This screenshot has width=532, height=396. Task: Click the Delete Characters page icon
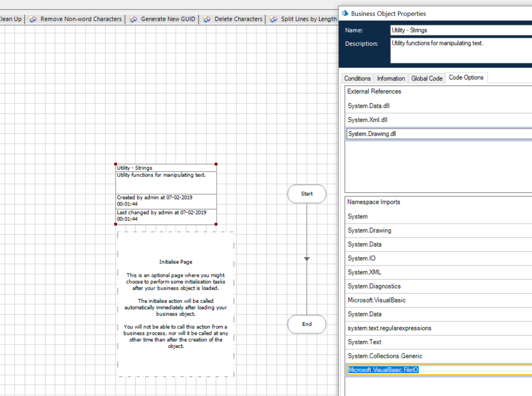pyautogui.click(x=207, y=19)
